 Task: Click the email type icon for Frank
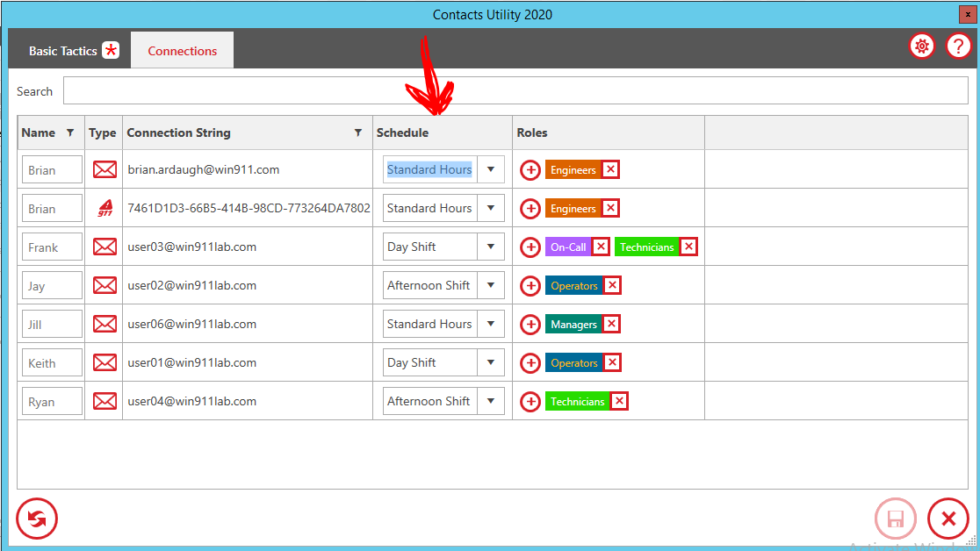104,247
